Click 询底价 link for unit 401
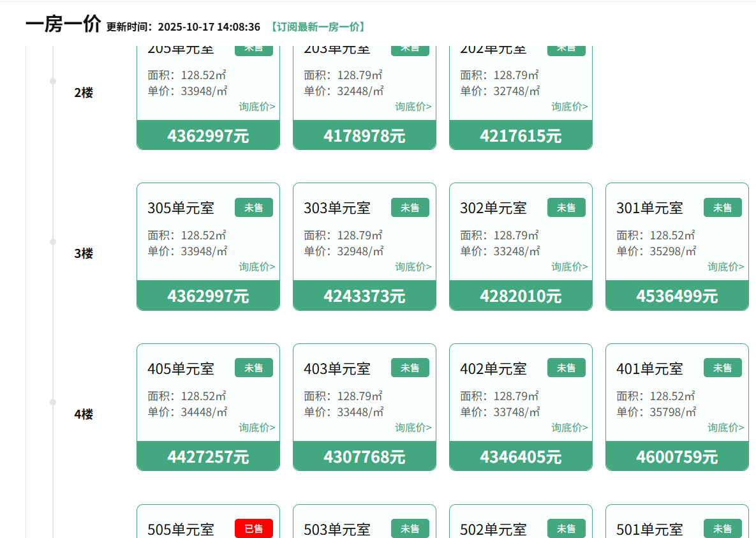The image size is (756, 538). tap(725, 428)
